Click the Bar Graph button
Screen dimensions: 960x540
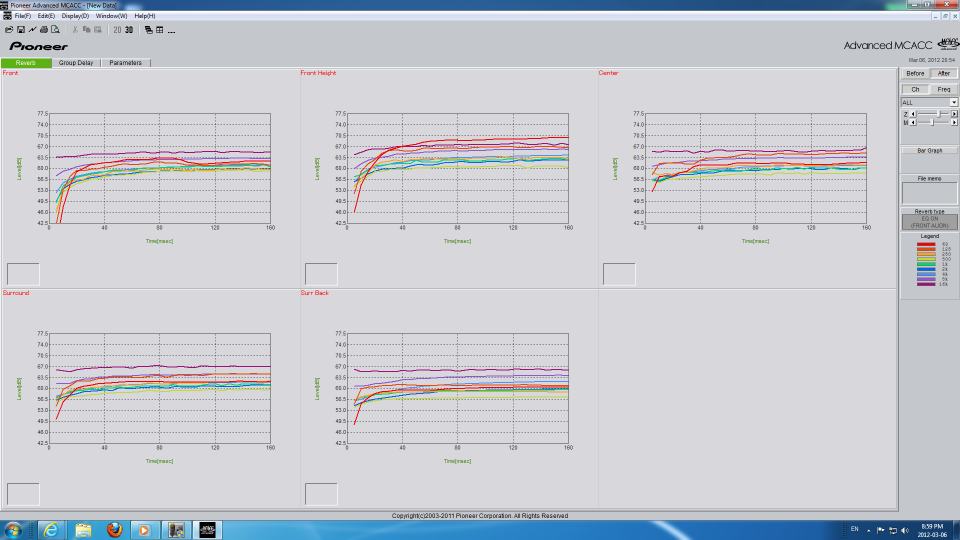(x=929, y=151)
